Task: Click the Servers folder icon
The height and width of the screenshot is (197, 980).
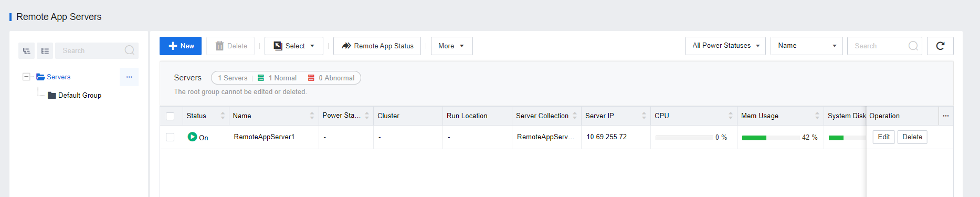Action: [40, 77]
